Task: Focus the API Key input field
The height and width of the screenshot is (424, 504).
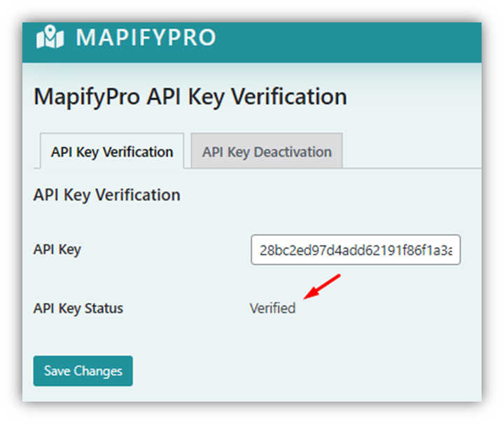Action: click(356, 250)
